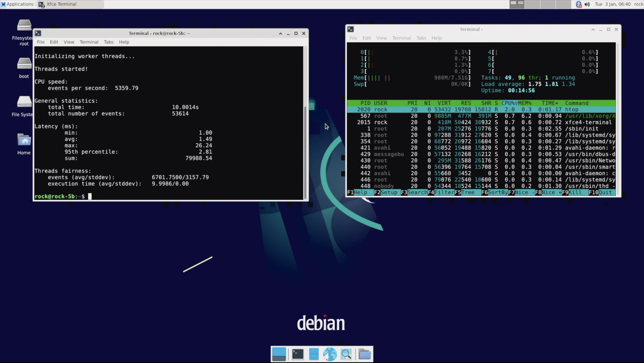Switch to the second workspace

(x=532, y=4)
